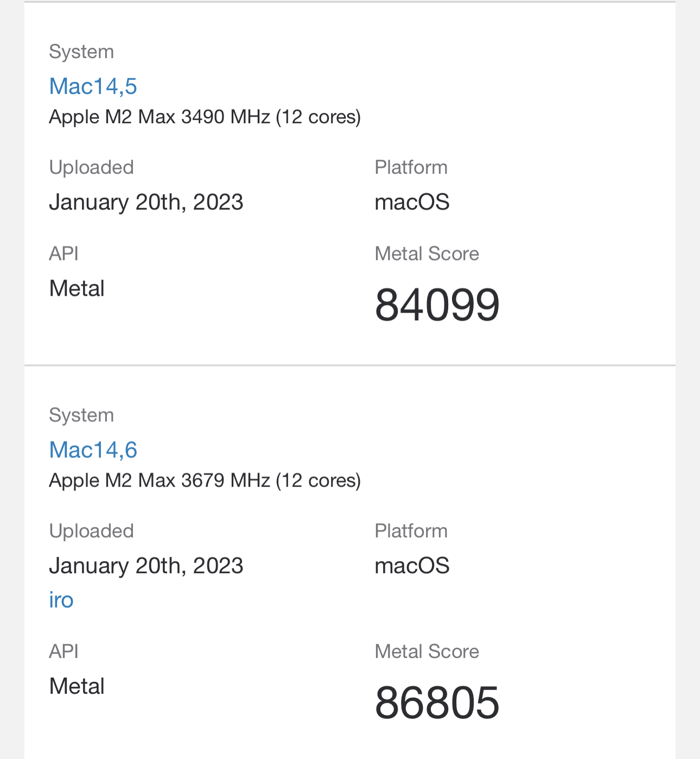Image resolution: width=700 pixels, height=759 pixels.
Task: Click the System label above Mac14,6
Action: pos(81,415)
